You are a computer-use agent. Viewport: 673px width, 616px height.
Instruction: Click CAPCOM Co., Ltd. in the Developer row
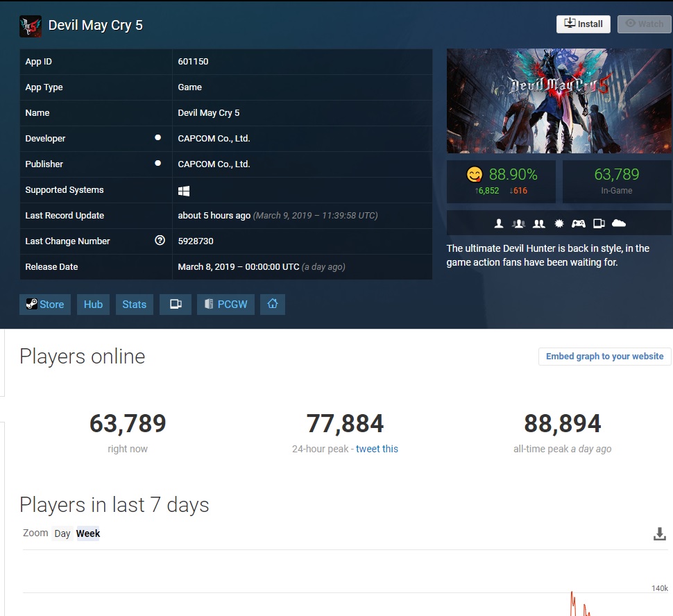point(214,138)
